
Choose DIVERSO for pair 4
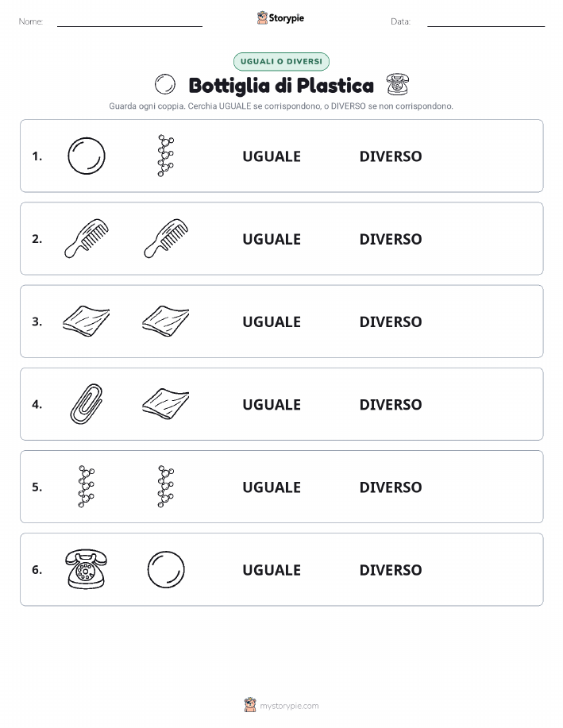click(x=391, y=404)
